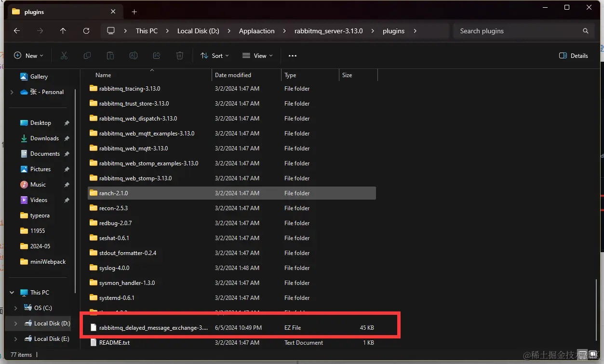Screen dimensions: 604x364
Task: Click the Cut scissors icon
Action: tap(64, 55)
